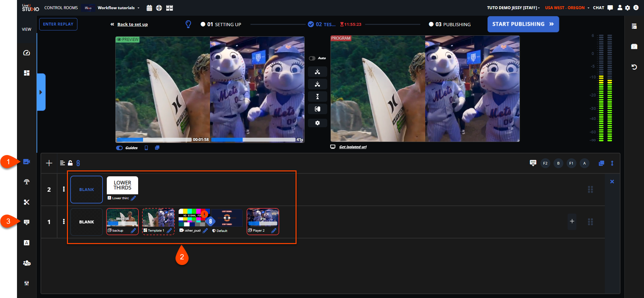Open layer 2 three-dot options menu

tap(64, 189)
